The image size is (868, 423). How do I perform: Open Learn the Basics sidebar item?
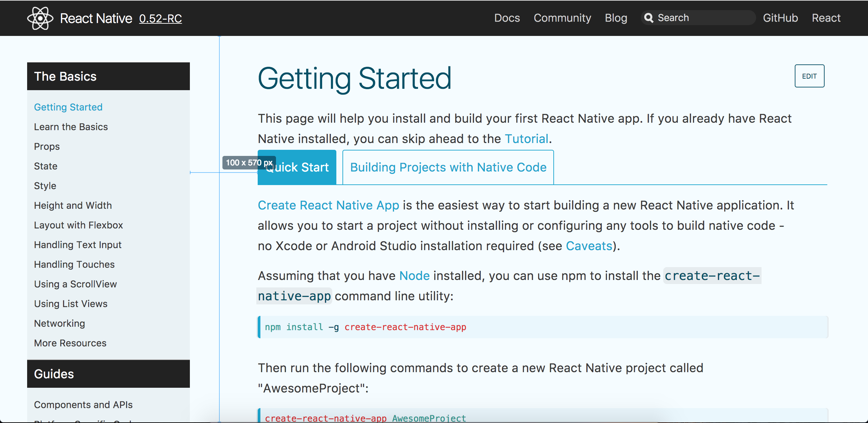coord(71,127)
